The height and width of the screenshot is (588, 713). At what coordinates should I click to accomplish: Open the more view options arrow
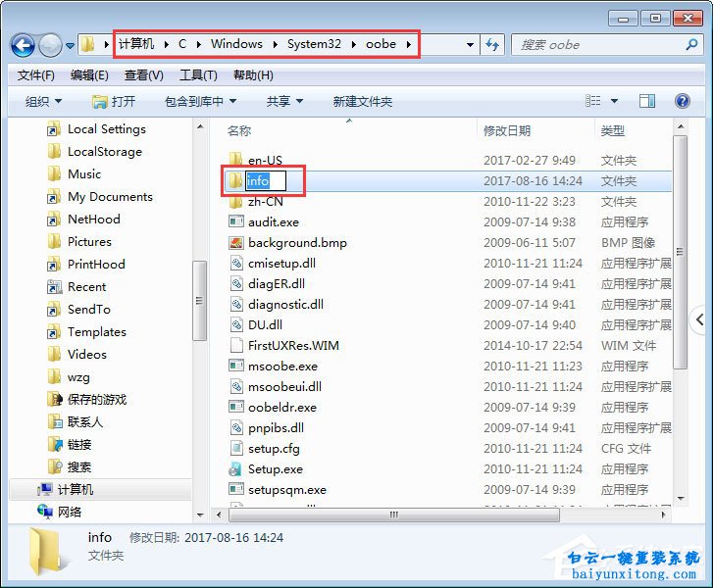click(614, 101)
